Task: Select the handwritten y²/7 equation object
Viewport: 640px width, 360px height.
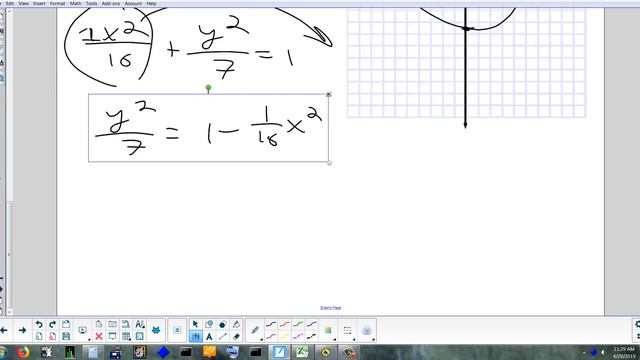Action: coord(208,128)
